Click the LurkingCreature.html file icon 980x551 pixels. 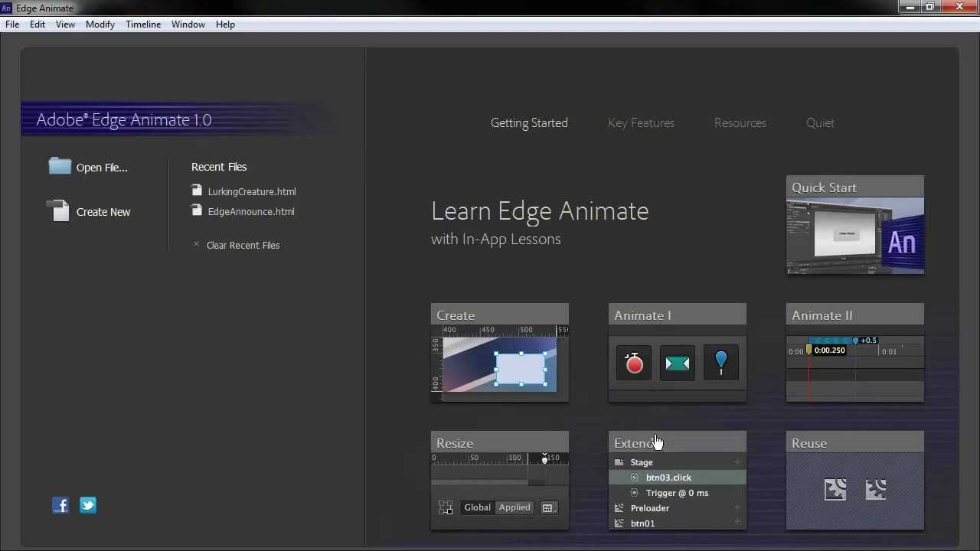tap(197, 191)
